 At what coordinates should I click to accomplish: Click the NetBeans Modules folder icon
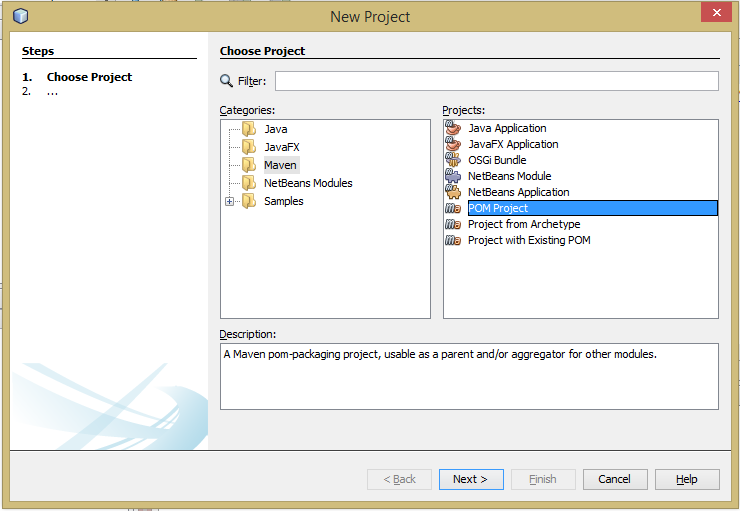pos(249,183)
